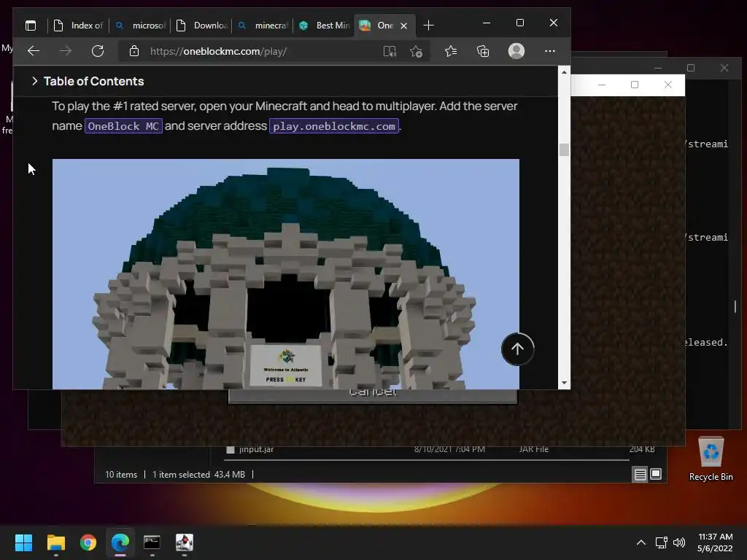Add this page to favorites
The width and height of the screenshot is (747, 560).
(x=416, y=52)
